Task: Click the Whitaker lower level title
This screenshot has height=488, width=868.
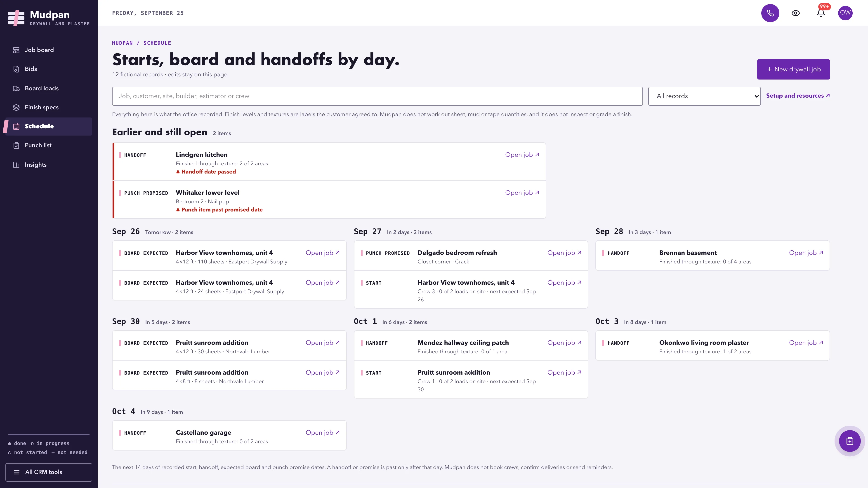Action: [x=208, y=193]
